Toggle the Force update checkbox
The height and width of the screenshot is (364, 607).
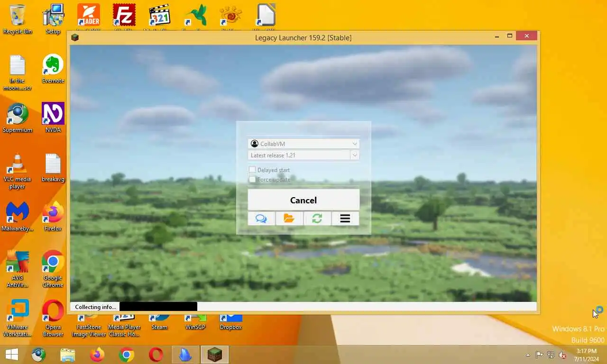pos(252,180)
